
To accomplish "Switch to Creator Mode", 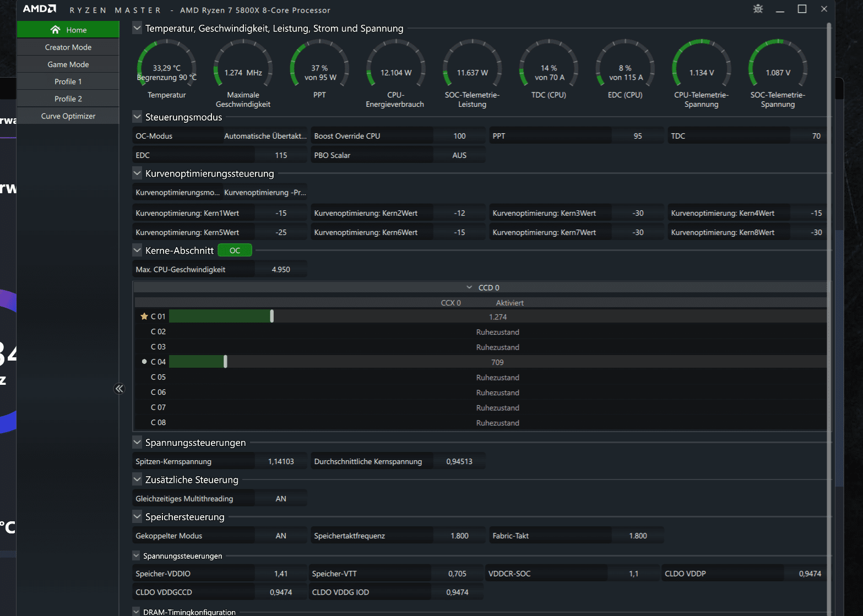I will click(x=68, y=47).
